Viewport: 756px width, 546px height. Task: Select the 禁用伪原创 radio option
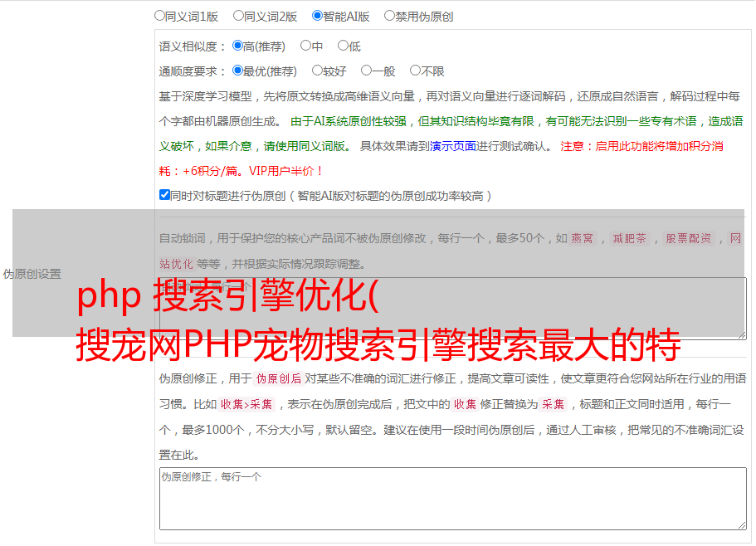pos(389,16)
